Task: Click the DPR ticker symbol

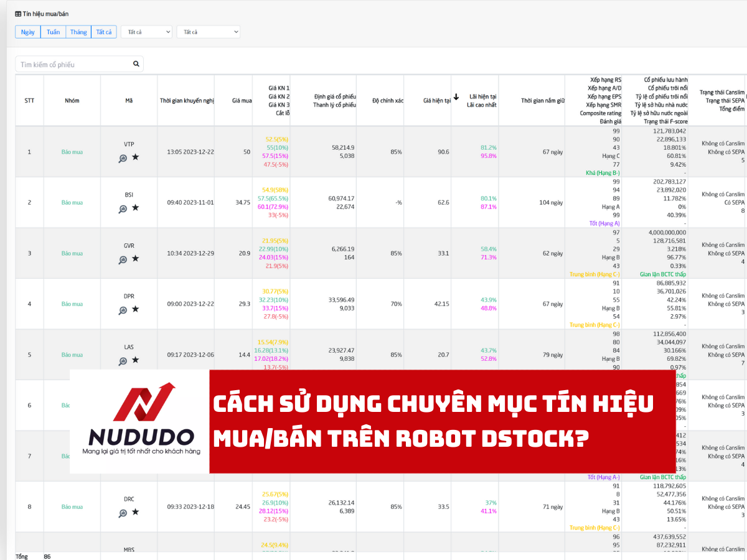Action: tap(129, 296)
